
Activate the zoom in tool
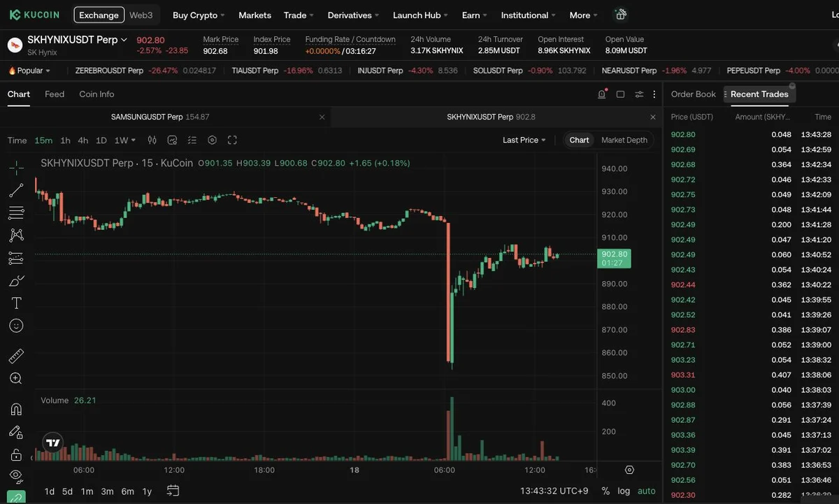pos(16,378)
